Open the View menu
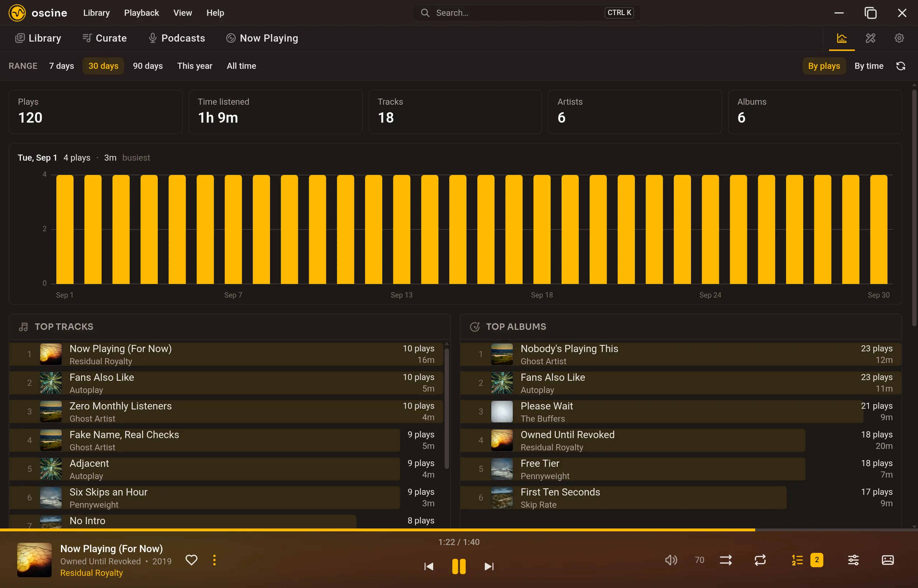 pos(183,13)
